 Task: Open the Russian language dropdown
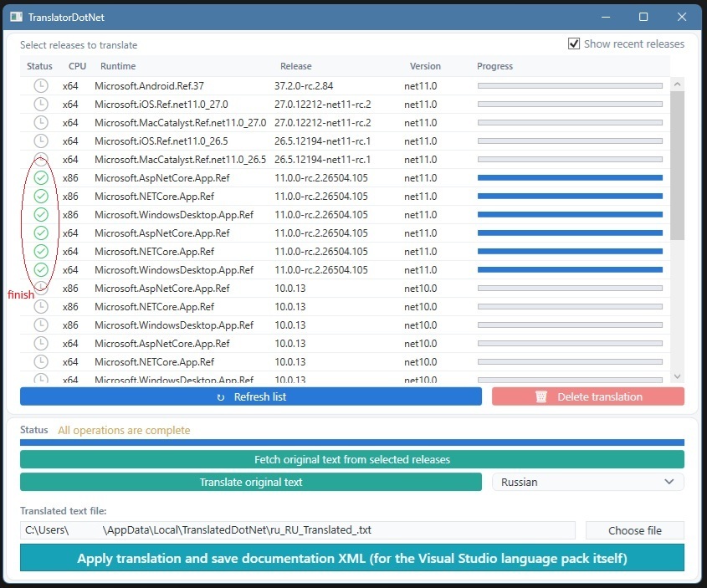(x=588, y=482)
